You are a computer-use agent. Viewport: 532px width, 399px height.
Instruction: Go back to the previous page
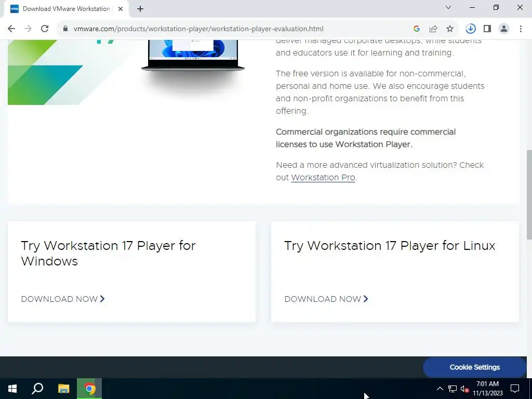coord(11,29)
